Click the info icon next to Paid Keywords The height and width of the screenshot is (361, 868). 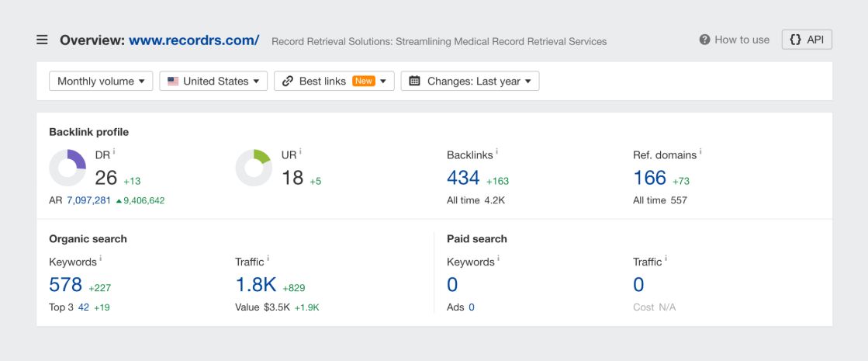pos(498,258)
